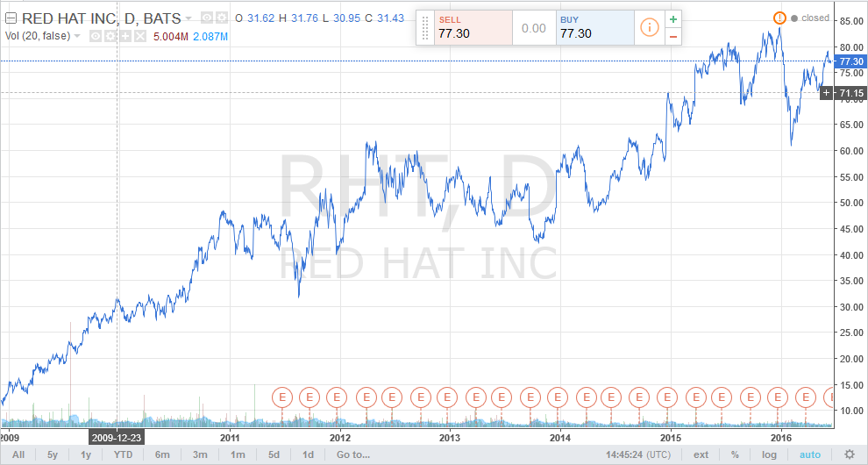Click the low price value 30.95

point(347,18)
